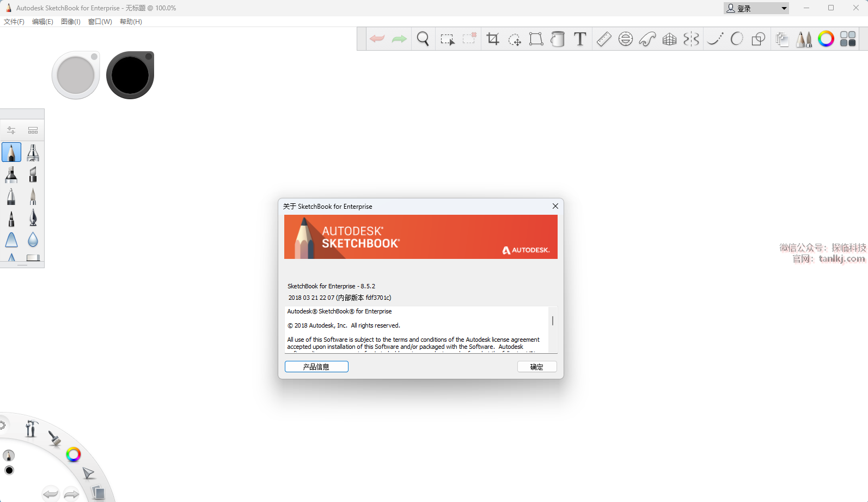This screenshot has height=502, width=868.
Task: Enable the French Curve guide
Action: 647,39
